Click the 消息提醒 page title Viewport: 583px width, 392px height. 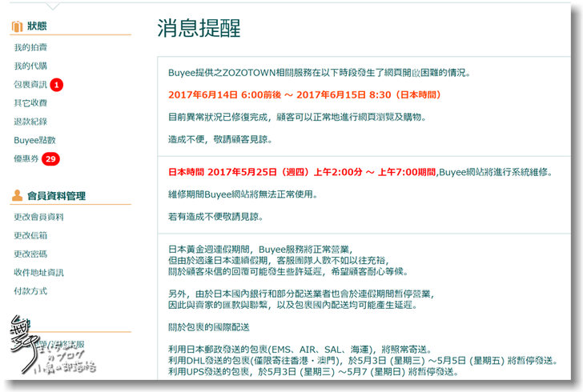click(199, 28)
